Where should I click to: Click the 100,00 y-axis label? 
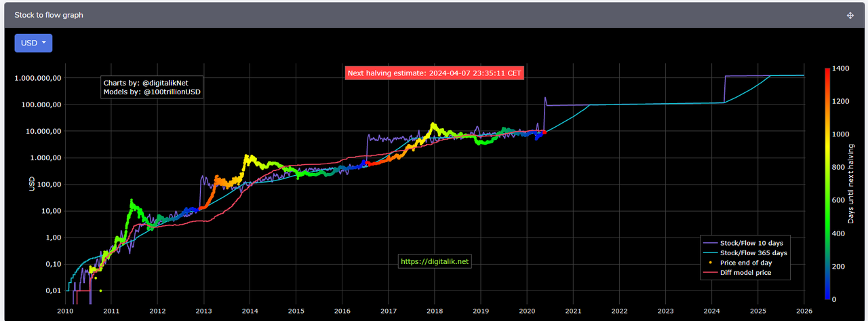pyautogui.click(x=48, y=185)
